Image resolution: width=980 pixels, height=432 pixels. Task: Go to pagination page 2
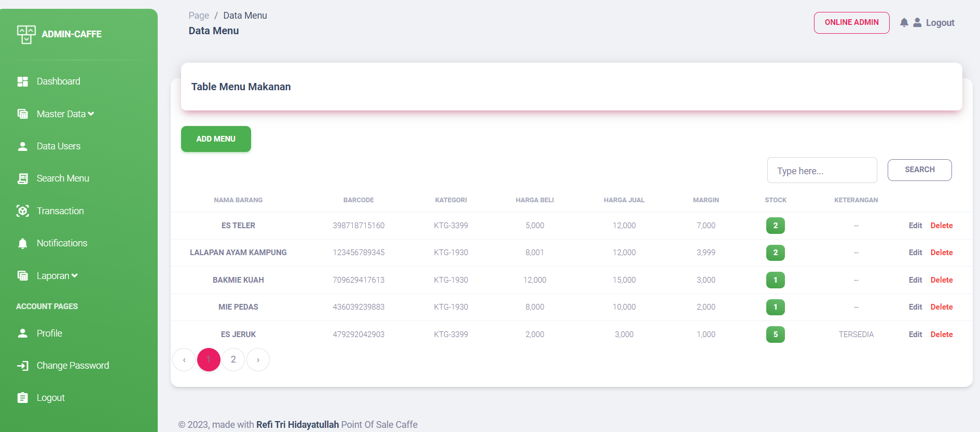pos(233,360)
